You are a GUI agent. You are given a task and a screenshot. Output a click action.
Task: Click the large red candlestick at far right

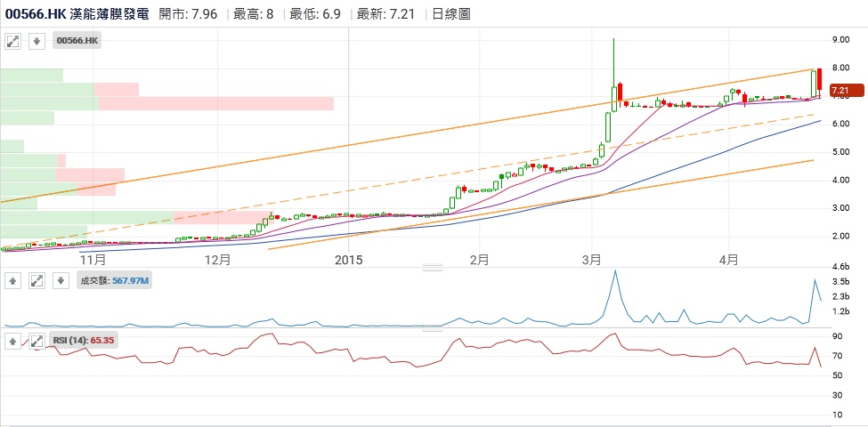coord(819,80)
